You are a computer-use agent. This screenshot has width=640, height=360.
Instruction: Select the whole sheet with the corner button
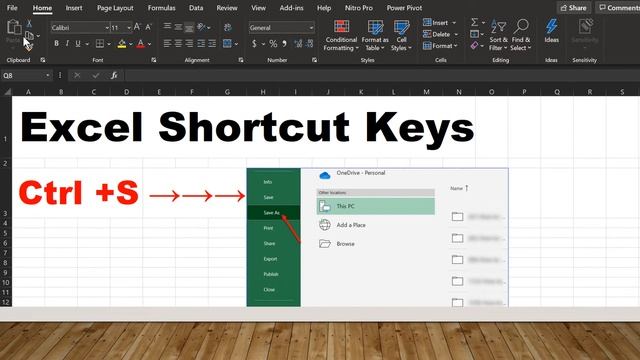tap(7, 92)
